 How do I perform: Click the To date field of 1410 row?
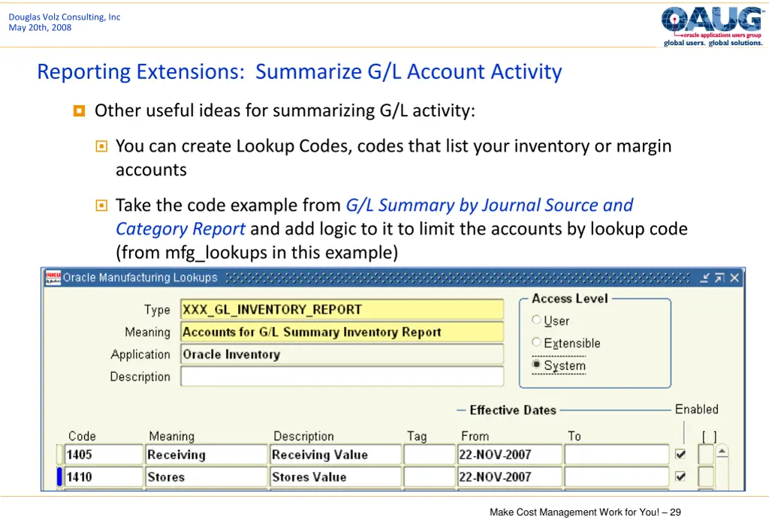click(x=617, y=476)
